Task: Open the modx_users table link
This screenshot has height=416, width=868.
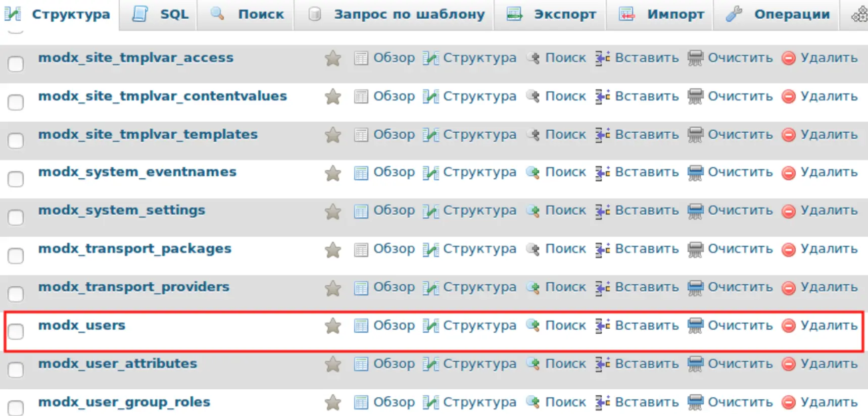Action: point(82,325)
